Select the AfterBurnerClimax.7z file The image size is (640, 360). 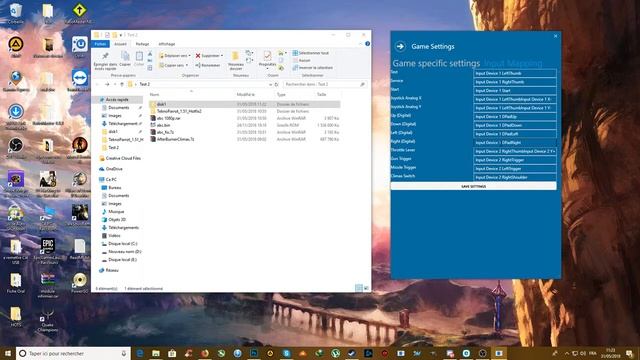[x=244, y=139]
